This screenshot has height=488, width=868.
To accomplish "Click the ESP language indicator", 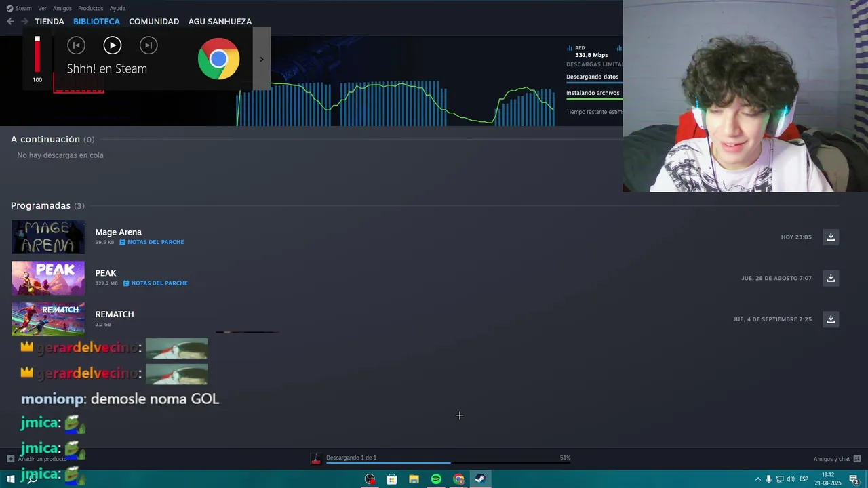I will [804, 479].
